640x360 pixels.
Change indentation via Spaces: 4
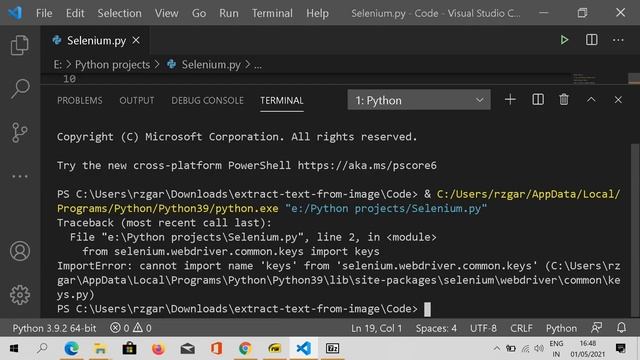[x=436, y=328]
